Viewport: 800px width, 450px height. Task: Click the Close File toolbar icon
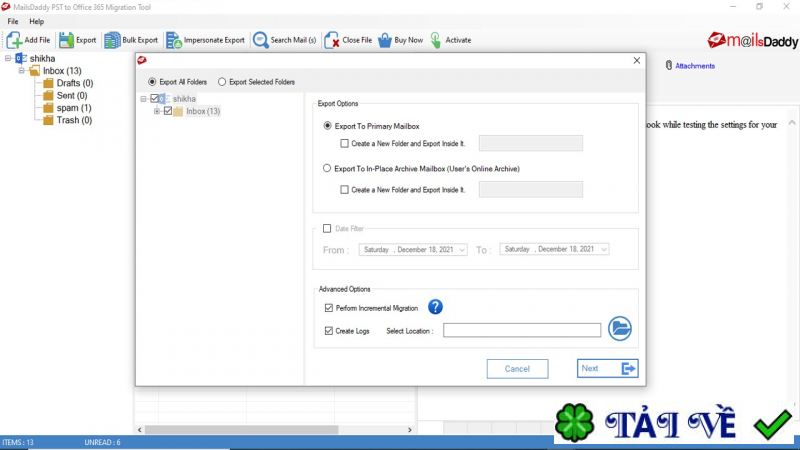[x=332, y=40]
